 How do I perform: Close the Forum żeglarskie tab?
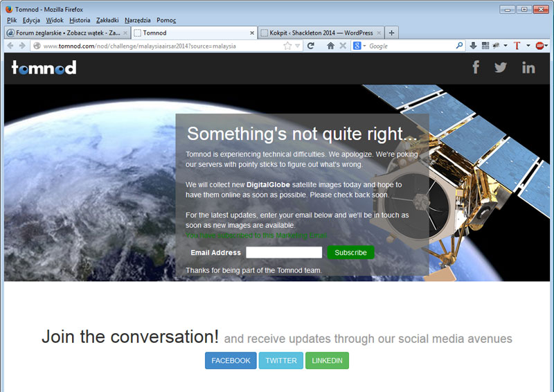click(x=125, y=33)
